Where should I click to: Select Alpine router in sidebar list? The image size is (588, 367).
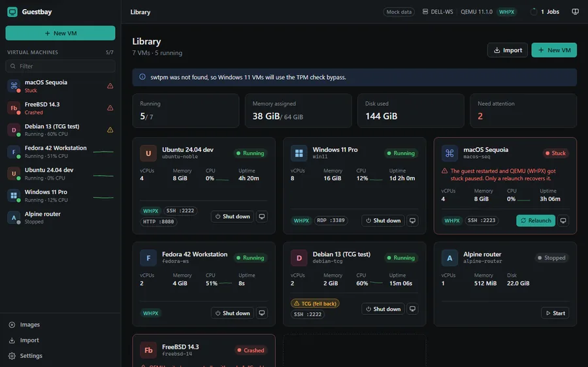60,217
